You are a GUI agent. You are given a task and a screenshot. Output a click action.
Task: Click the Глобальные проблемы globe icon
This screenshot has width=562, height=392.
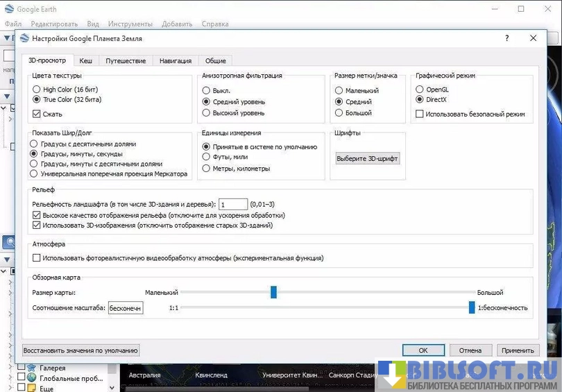tap(32, 378)
